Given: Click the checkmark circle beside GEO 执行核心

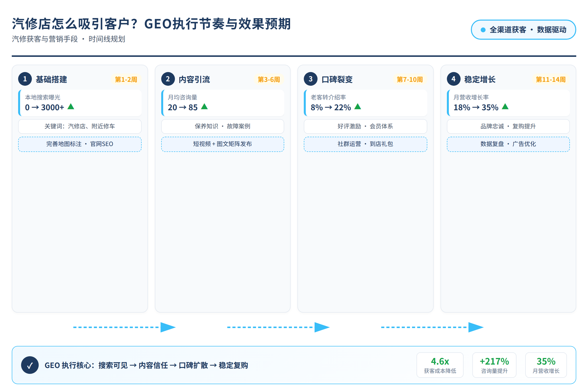Looking at the screenshot, I should tap(30, 365).
